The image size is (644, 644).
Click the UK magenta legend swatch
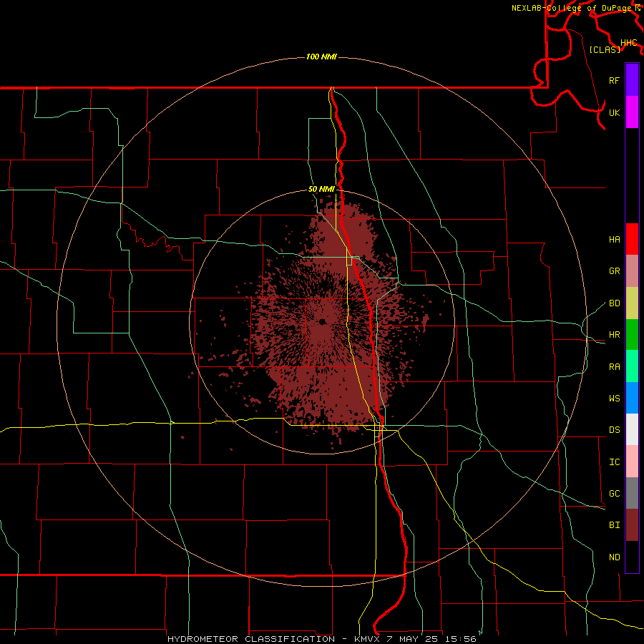632,112
